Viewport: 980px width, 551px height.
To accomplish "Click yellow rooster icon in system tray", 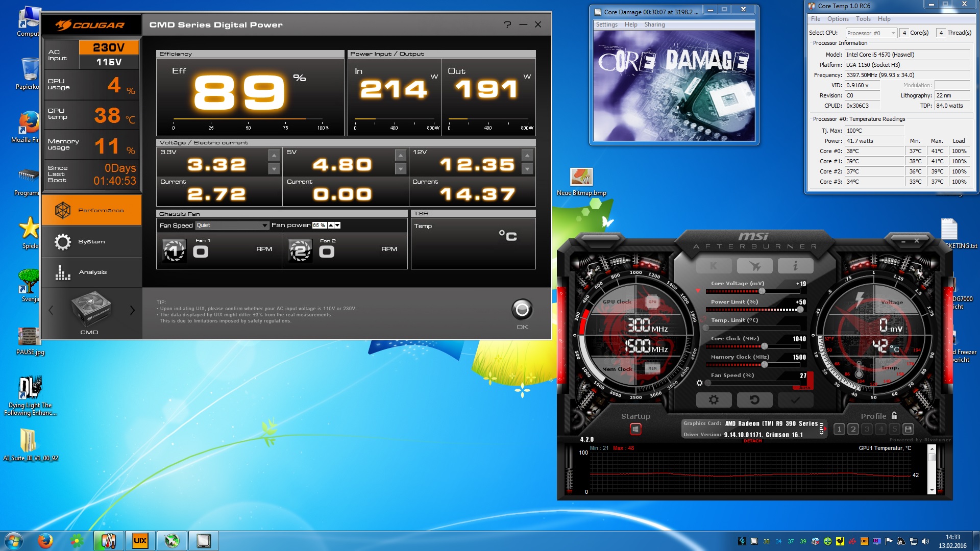I will tap(840, 541).
